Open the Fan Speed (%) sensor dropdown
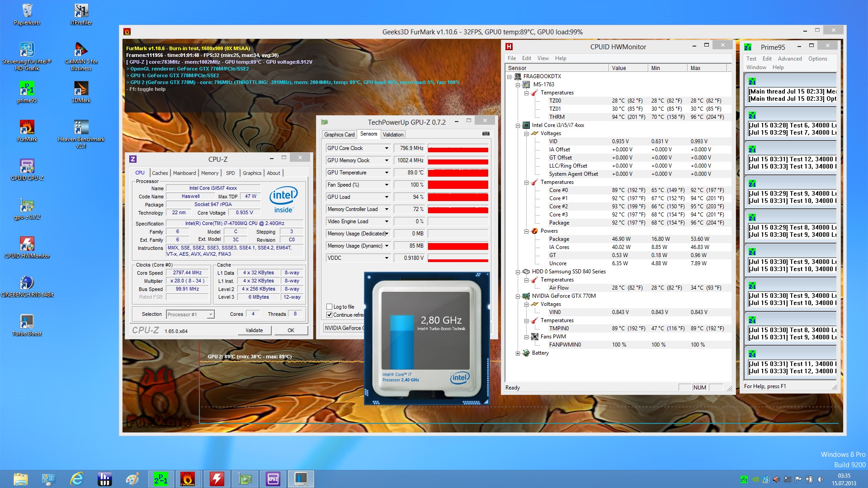The height and width of the screenshot is (488, 868). click(x=387, y=185)
